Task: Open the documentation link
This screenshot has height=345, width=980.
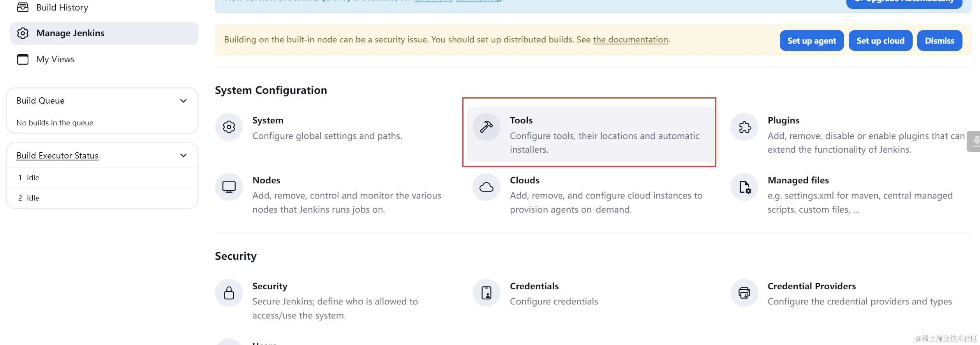Action: pos(630,40)
